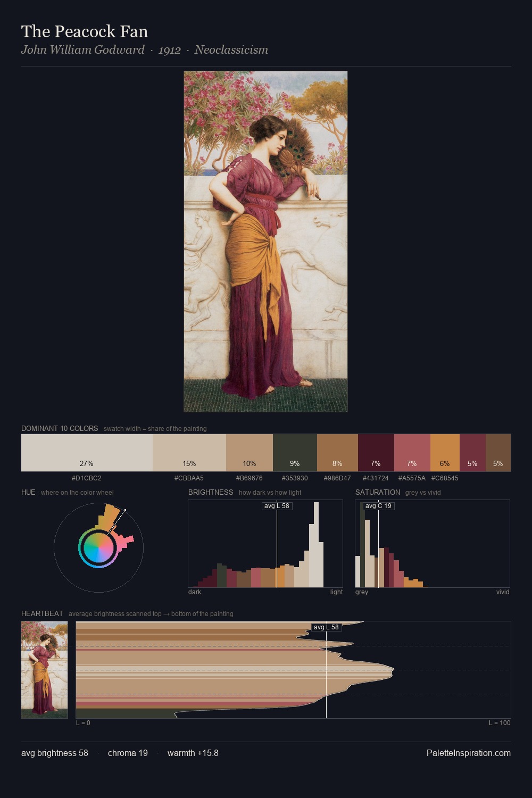532x798 pixels.
Task: Click tallest light bar in brightness histogram
Action: point(317,545)
